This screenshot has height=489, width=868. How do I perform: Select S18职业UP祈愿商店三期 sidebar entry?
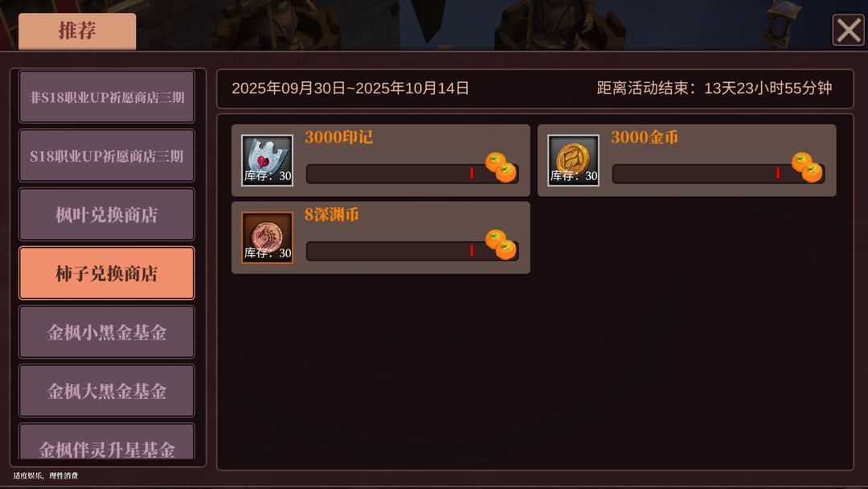click(107, 155)
